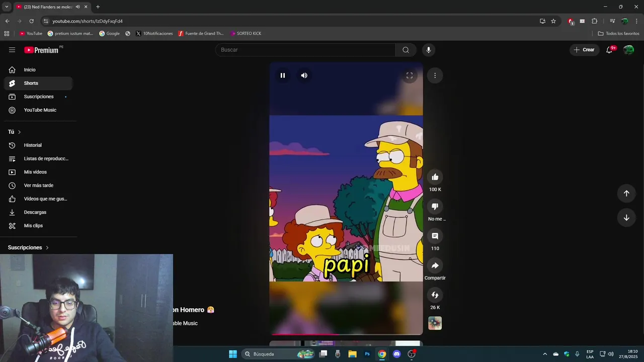Pause the Short video
644x362 pixels.
pyautogui.click(x=283, y=75)
